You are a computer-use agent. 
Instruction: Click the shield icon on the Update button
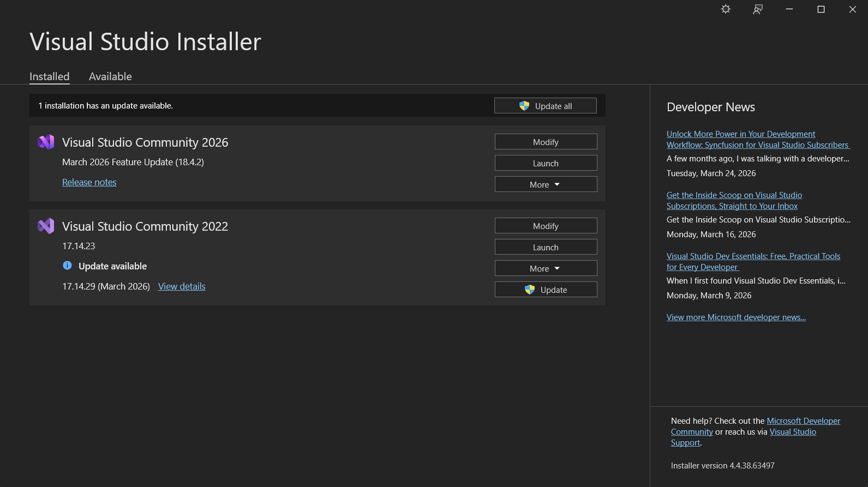(x=530, y=290)
